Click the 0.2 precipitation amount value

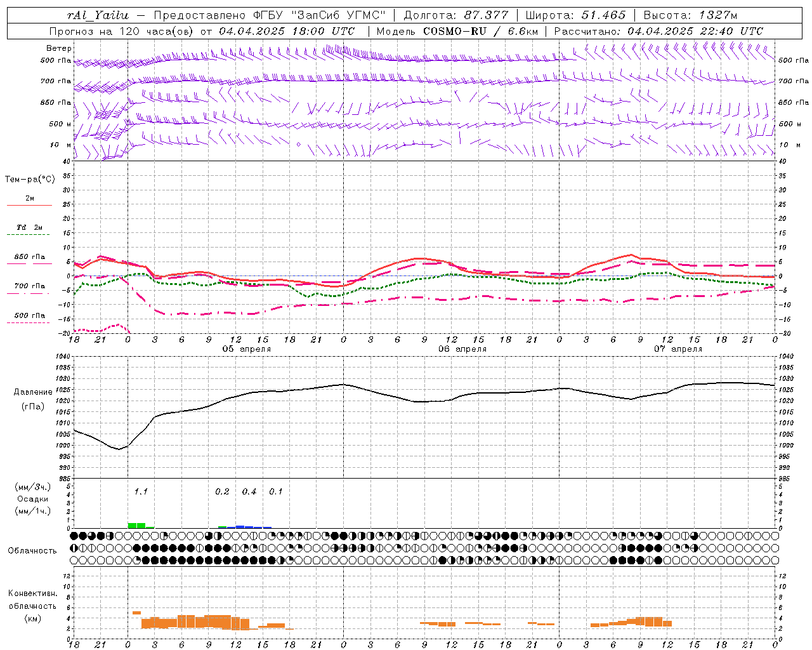click(x=222, y=491)
